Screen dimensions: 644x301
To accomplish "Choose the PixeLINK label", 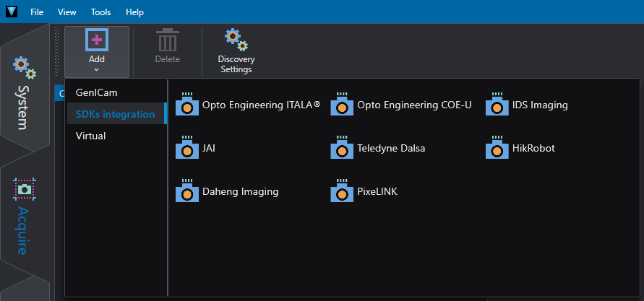I will point(377,191).
